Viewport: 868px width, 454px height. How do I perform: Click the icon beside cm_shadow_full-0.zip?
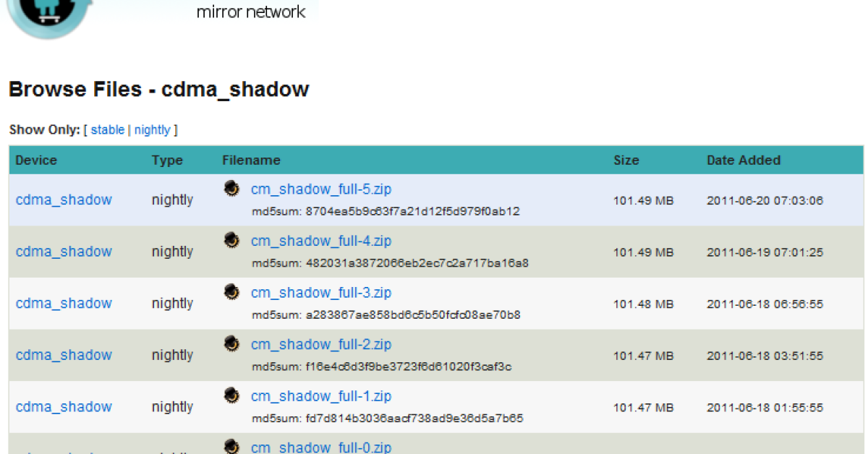(x=231, y=446)
